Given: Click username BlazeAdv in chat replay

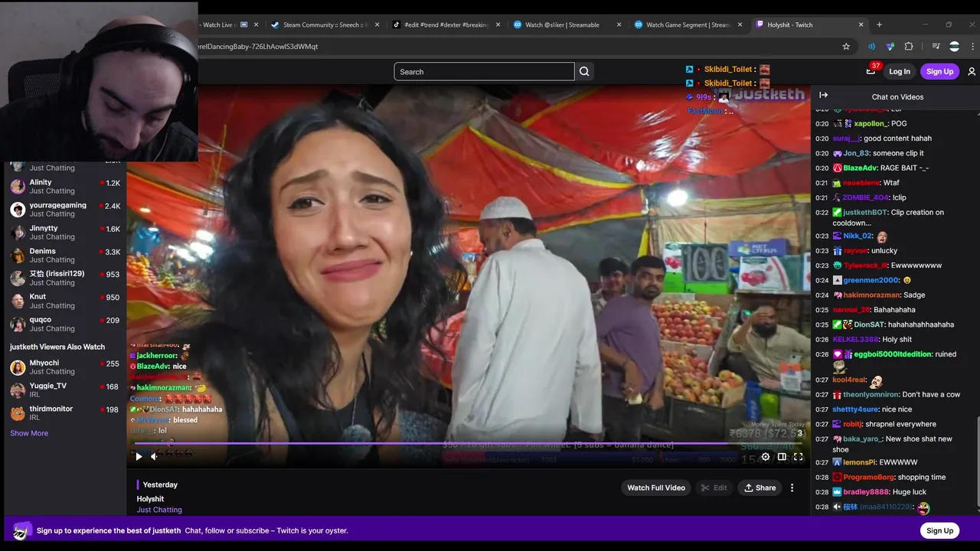Looking at the screenshot, I should pyautogui.click(x=861, y=168).
